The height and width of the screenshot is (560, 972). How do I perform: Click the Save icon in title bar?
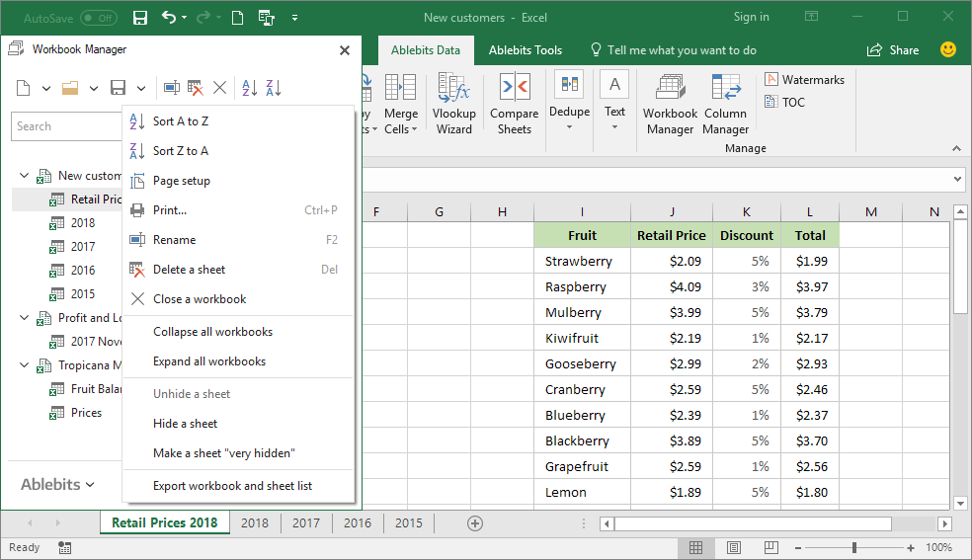[x=140, y=18]
